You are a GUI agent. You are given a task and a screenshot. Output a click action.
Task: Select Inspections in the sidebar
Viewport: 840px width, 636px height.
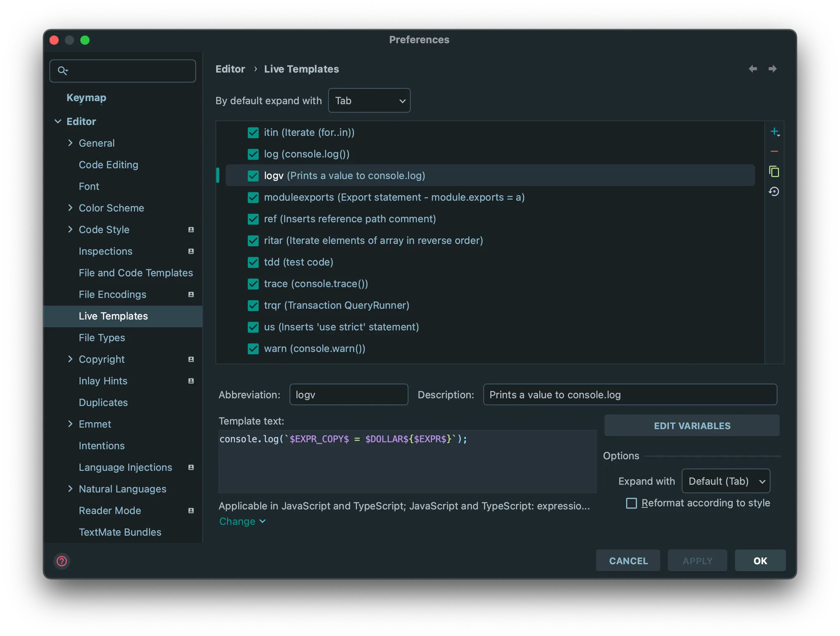click(x=105, y=251)
